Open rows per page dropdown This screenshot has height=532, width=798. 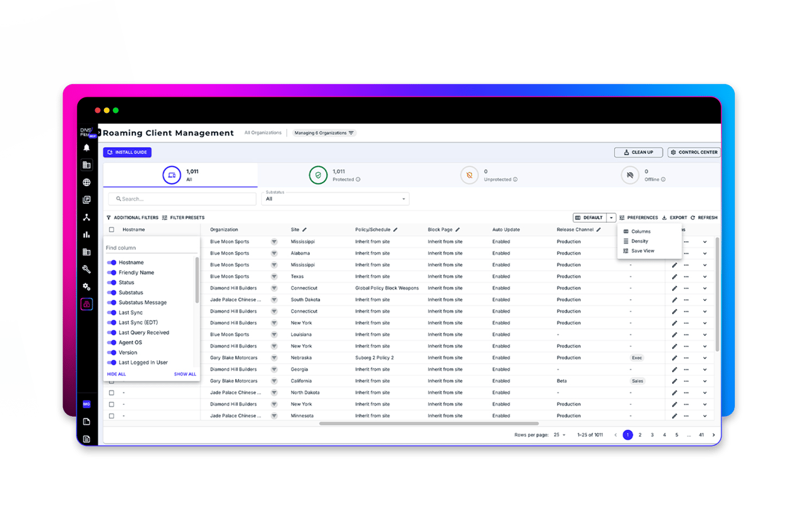[560, 435]
